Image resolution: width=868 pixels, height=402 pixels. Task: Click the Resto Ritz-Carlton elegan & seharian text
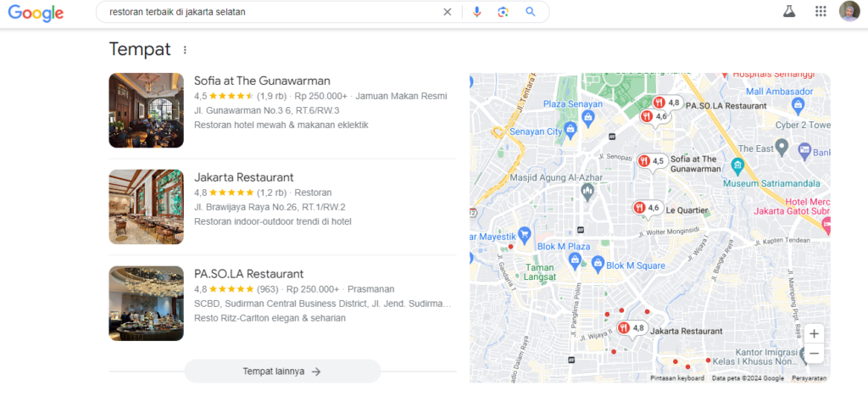click(270, 318)
